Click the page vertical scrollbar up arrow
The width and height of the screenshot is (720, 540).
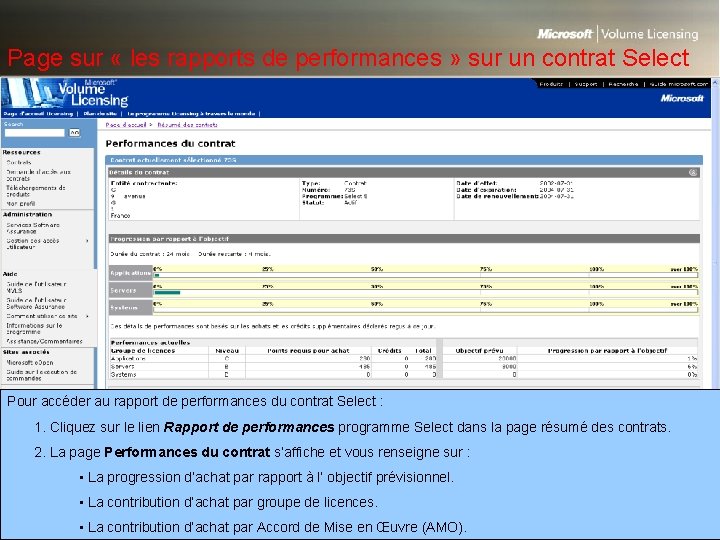[x=715, y=83]
